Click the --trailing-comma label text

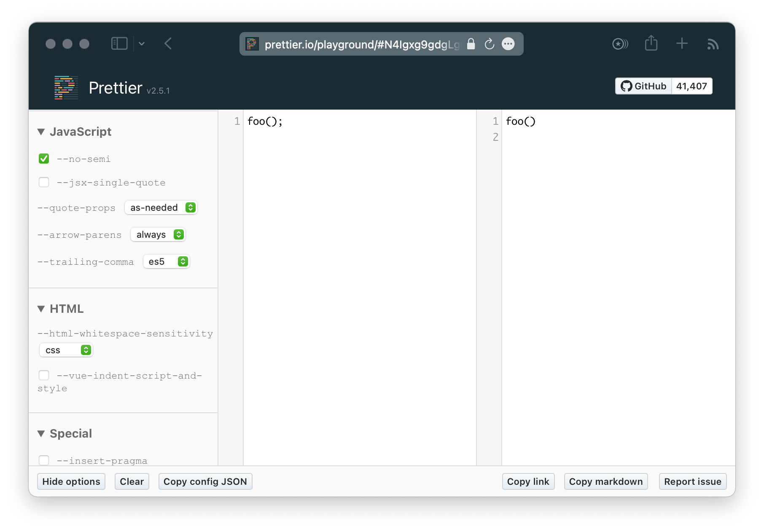[86, 262]
